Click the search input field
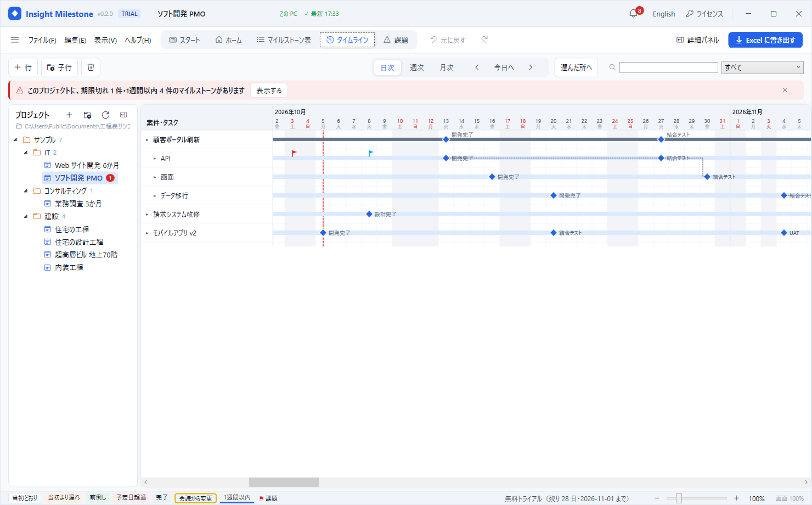 point(669,68)
